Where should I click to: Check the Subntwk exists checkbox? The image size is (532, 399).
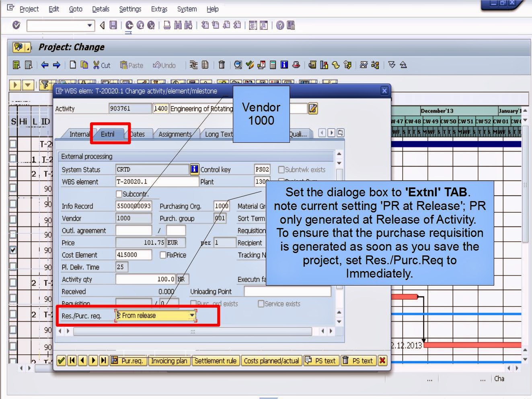coord(281,169)
